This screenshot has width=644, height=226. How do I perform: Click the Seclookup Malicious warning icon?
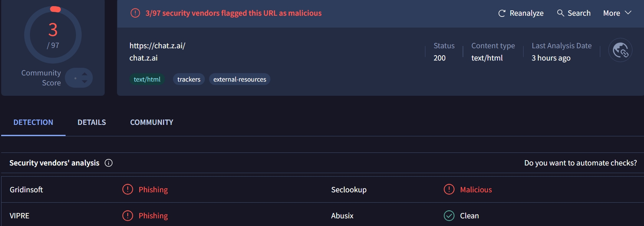tap(449, 189)
